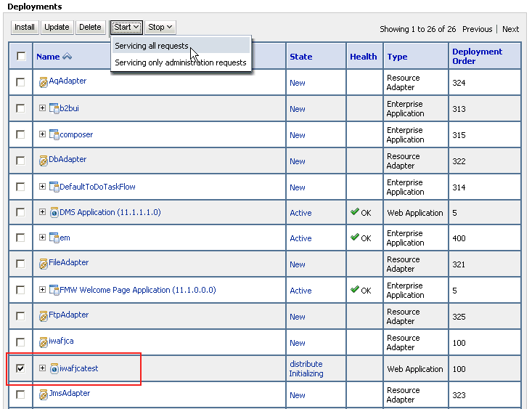
Task: Click the FMW Welcome Page application icon
Action: click(x=54, y=290)
